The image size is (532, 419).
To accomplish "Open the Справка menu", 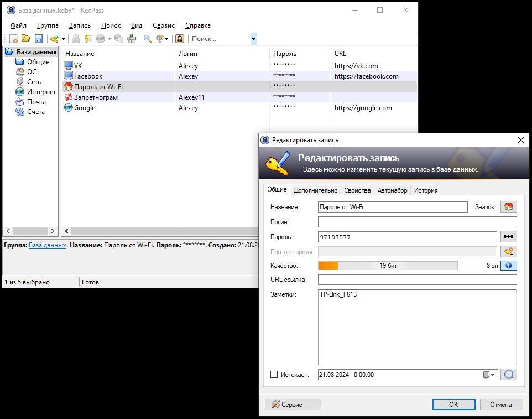I will (198, 25).
